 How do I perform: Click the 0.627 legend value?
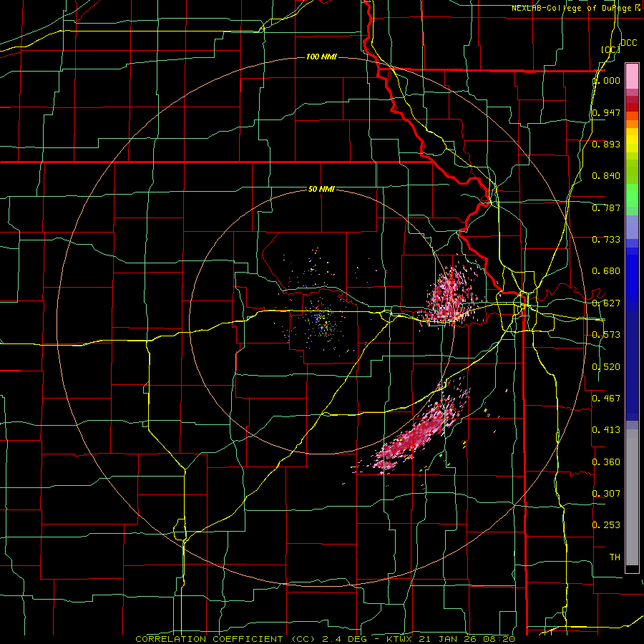[606, 303]
